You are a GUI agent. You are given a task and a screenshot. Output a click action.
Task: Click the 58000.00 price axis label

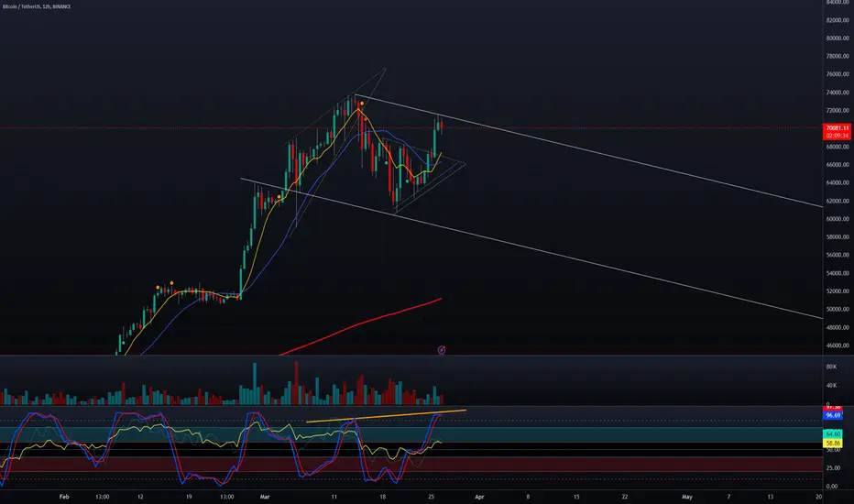[x=838, y=237]
